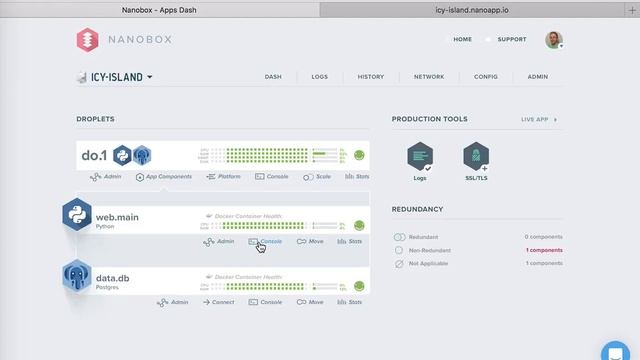The width and height of the screenshot is (640, 360).
Task: Click Move for data.db
Action: point(310,302)
